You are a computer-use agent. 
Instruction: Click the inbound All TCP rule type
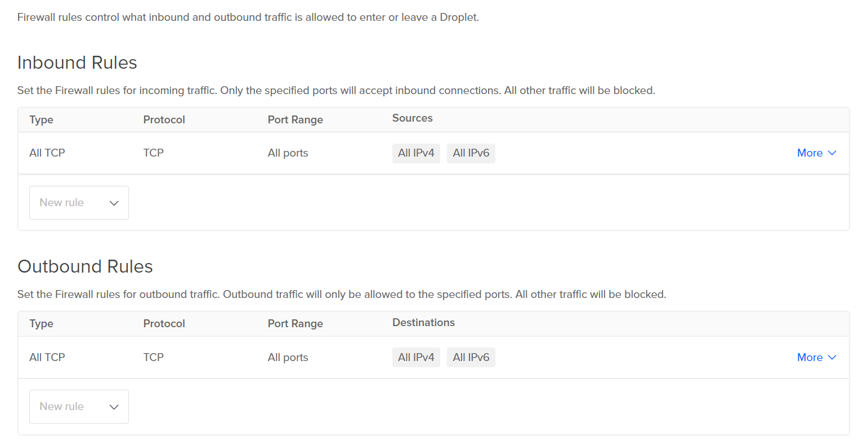47,153
